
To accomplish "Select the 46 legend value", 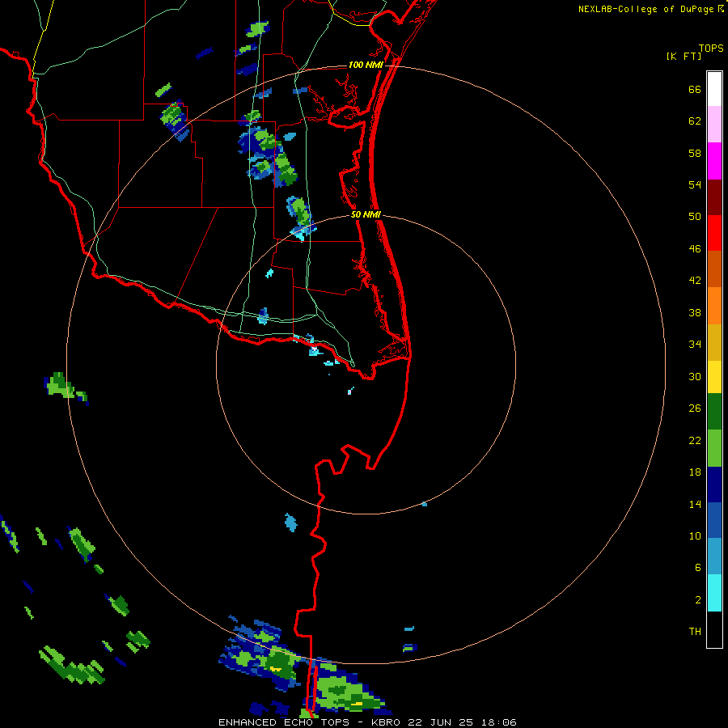I will pos(695,249).
